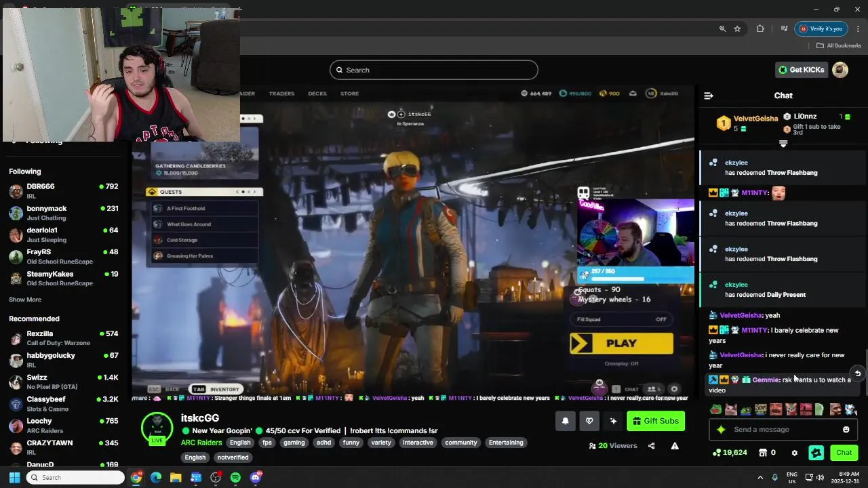
Task: Open the Windows Start menu
Action: [14, 478]
